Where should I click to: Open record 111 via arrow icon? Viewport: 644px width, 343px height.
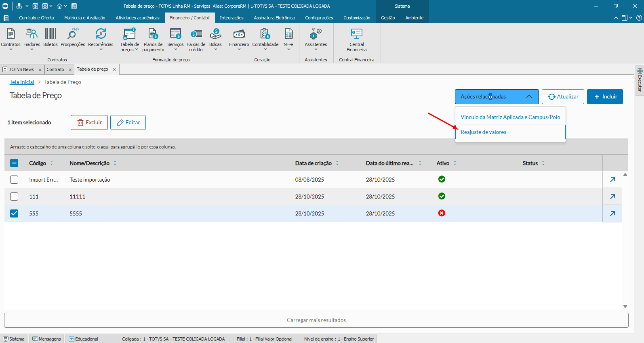point(612,197)
